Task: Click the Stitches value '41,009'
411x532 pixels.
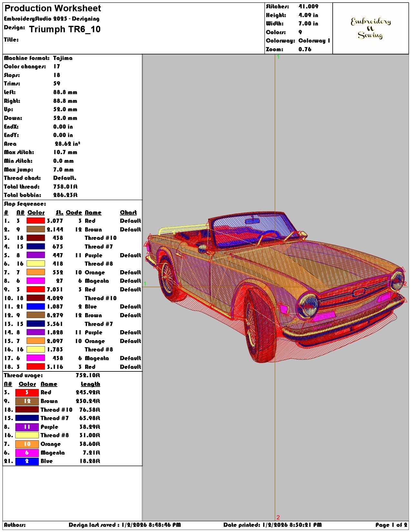Action: pyautogui.click(x=308, y=6)
